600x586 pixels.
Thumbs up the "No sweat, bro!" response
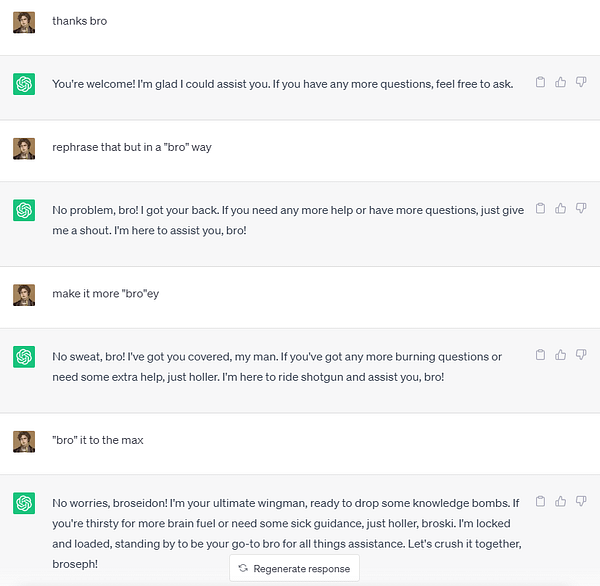[x=561, y=355]
